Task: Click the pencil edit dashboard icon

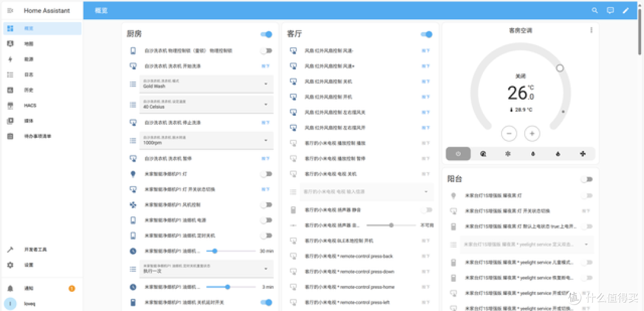Action: click(626, 11)
